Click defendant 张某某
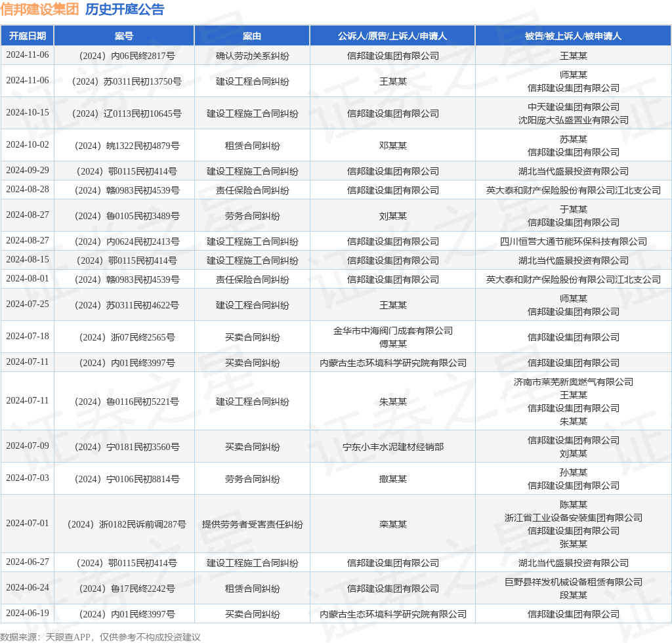The width and height of the screenshot is (672, 643). click(x=573, y=544)
